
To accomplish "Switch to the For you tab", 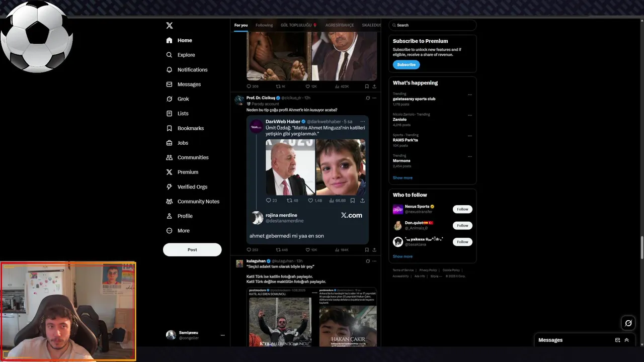I will (x=241, y=25).
